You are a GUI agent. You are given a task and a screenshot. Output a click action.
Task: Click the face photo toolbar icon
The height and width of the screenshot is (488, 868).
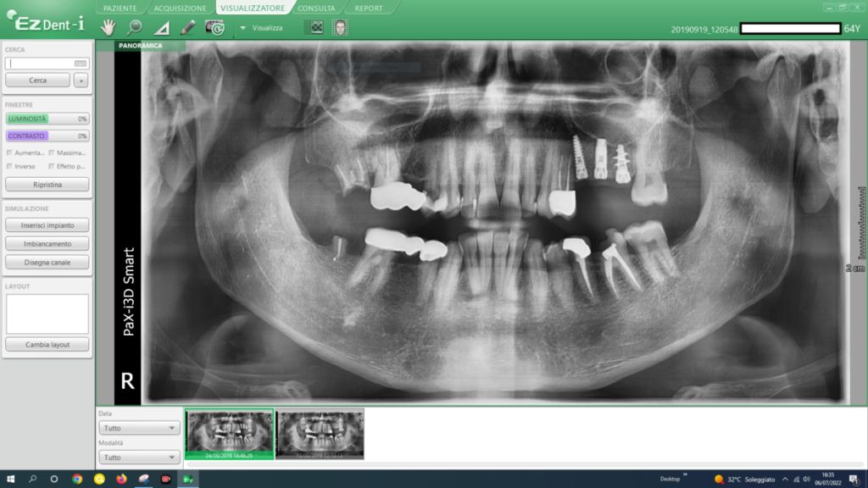coord(340,27)
